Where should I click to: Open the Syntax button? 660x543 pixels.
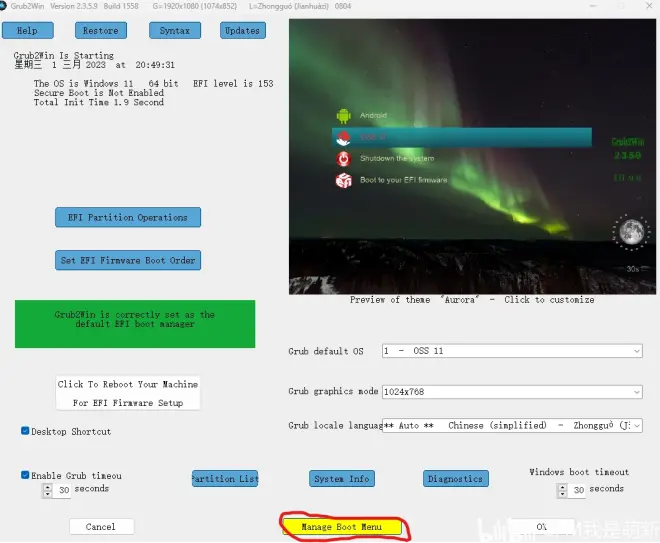[175, 30]
